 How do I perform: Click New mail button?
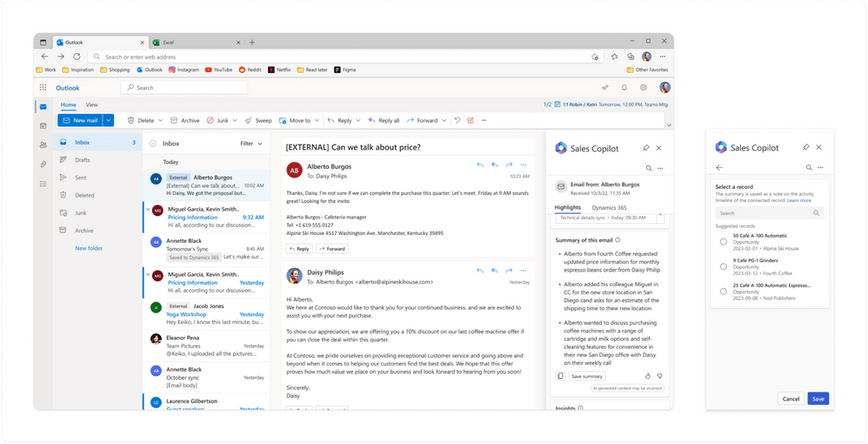[80, 120]
